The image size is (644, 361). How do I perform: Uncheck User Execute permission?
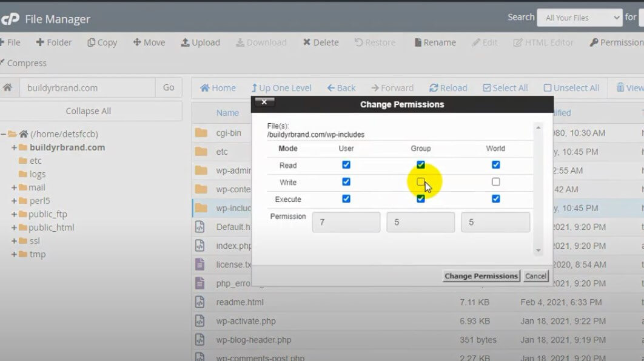click(x=346, y=199)
